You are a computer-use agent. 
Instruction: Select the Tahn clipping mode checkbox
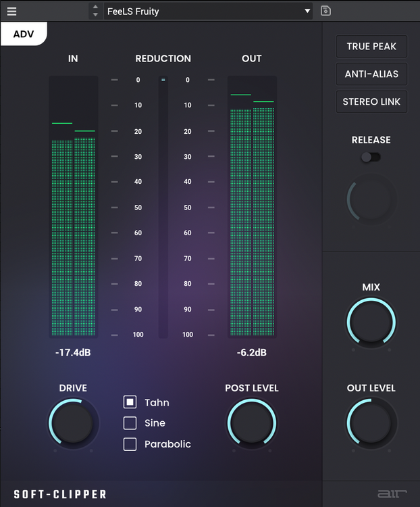(x=130, y=402)
